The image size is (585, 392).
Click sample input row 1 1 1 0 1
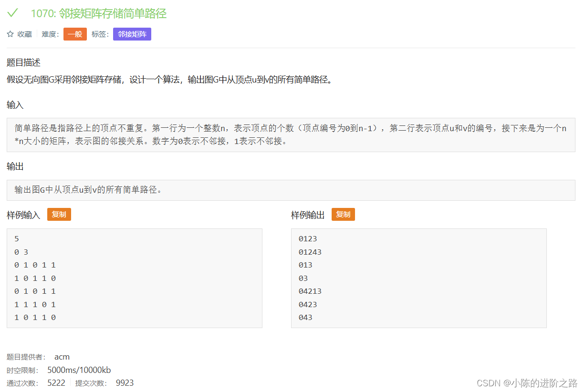(35, 304)
